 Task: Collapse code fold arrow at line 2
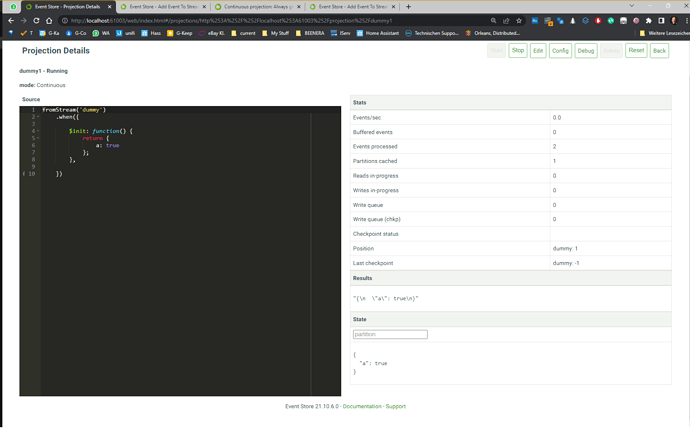pyautogui.click(x=38, y=117)
